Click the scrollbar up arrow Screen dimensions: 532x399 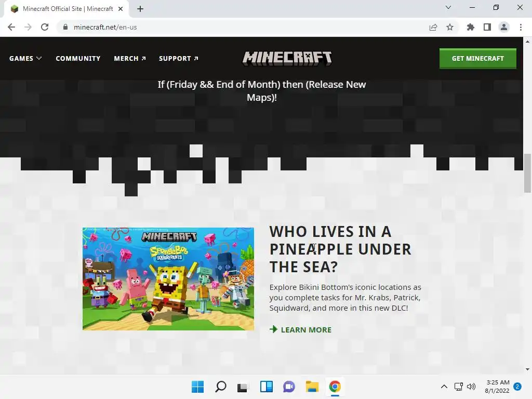click(x=527, y=42)
